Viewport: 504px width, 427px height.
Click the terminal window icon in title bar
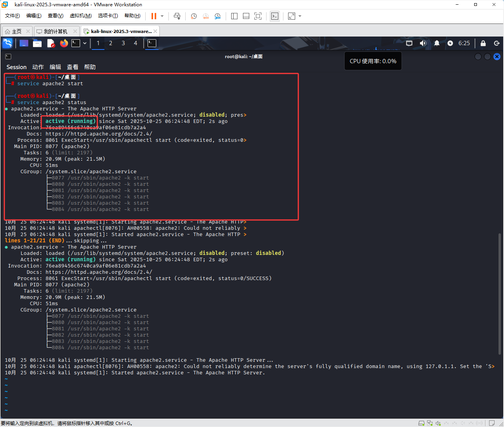(8, 57)
